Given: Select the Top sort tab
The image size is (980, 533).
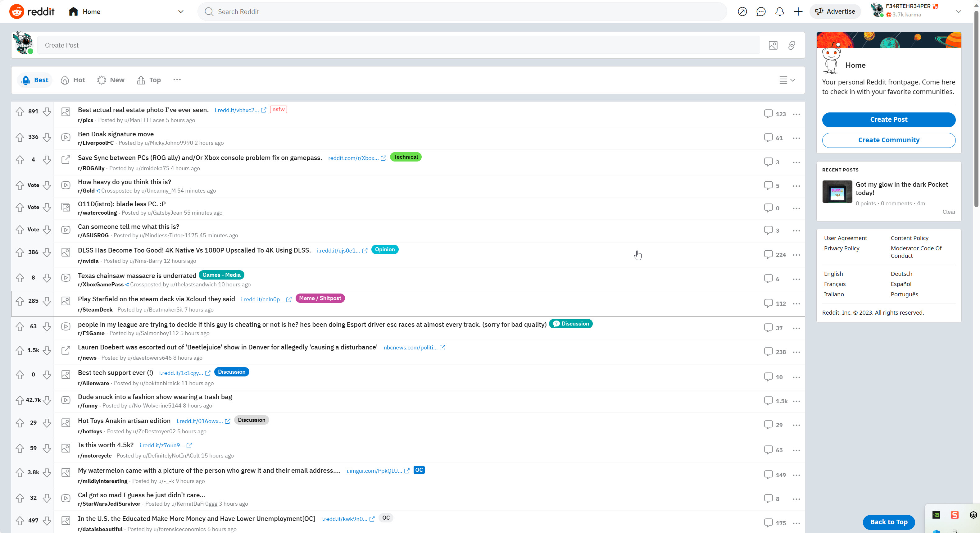Looking at the screenshot, I should point(149,80).
